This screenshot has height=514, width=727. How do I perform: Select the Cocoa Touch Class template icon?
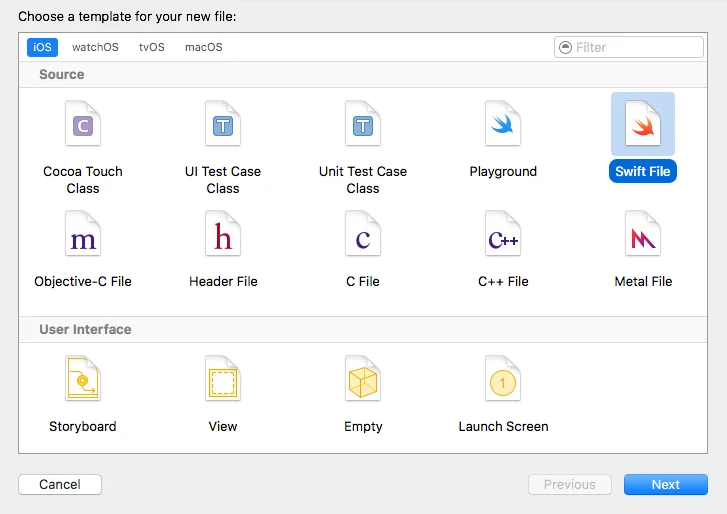(x=83, y=124)
